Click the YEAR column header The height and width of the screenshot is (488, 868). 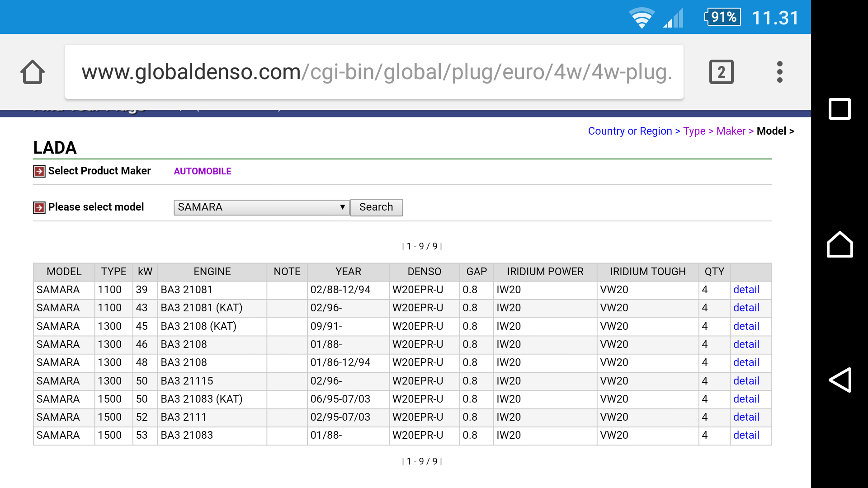click(348, 272)
